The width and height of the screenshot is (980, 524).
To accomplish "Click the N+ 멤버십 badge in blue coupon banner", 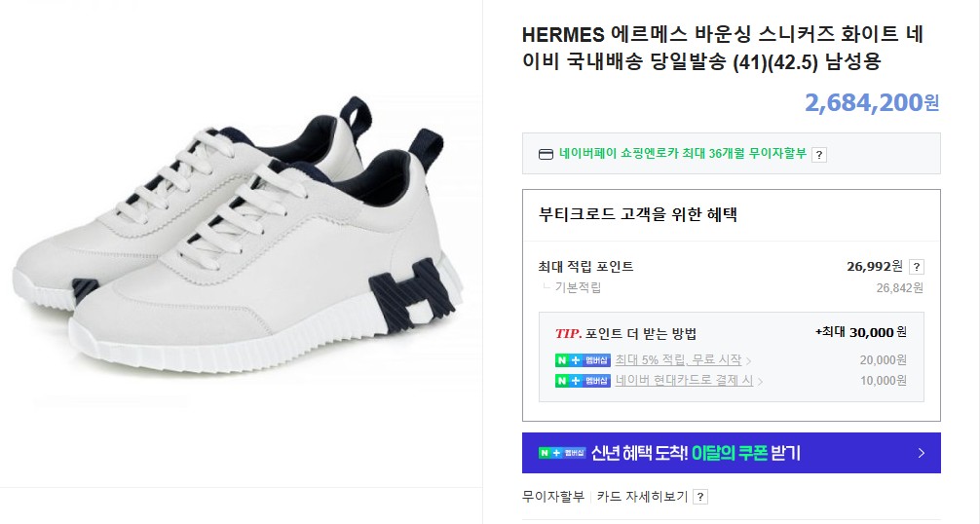I will [x=562, y=453].
